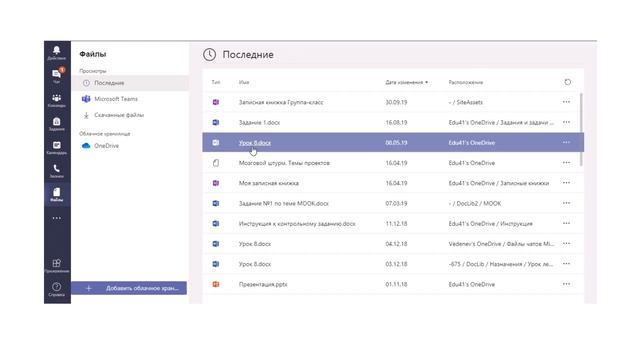Open Инструкция к контрольному заданию.docx

297,224
